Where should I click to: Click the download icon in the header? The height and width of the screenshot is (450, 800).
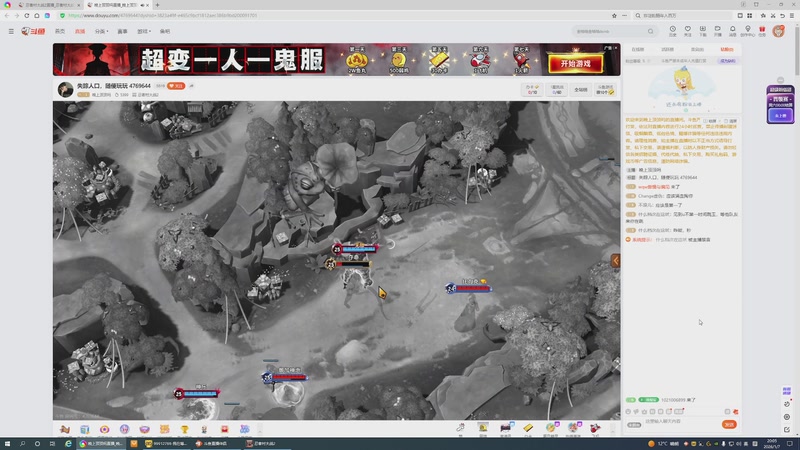click(x=703, y=31)
